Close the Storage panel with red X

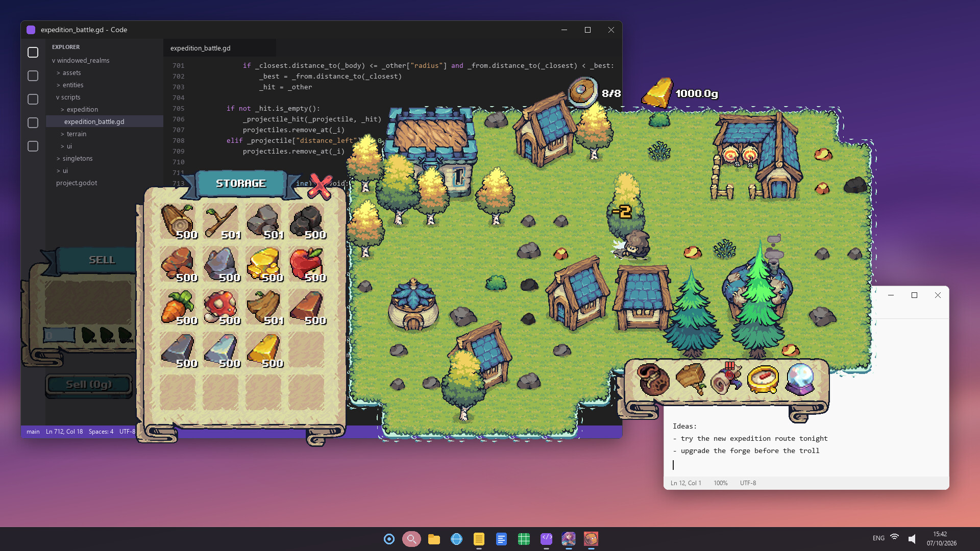coord(320,186)
